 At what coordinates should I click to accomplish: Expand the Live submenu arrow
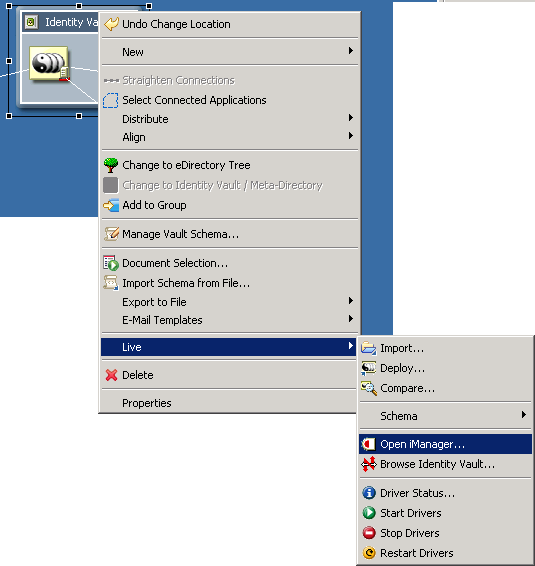click(351, 346)
